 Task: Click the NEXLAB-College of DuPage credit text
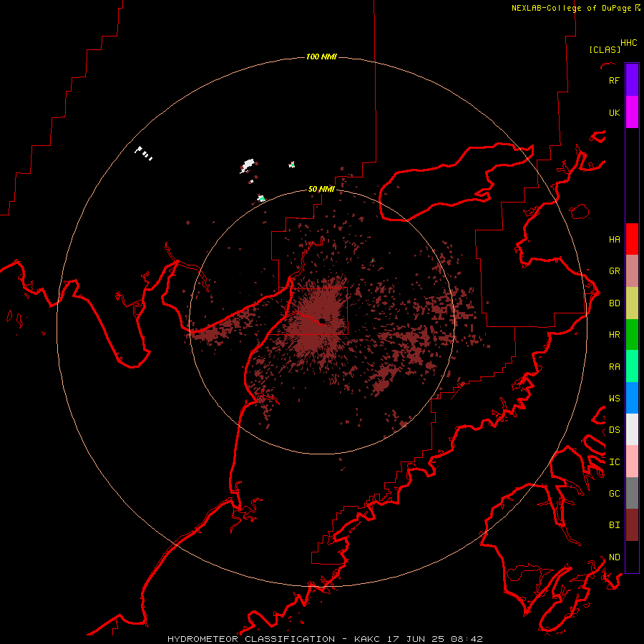pyautogui.click(x=571, y=8)
